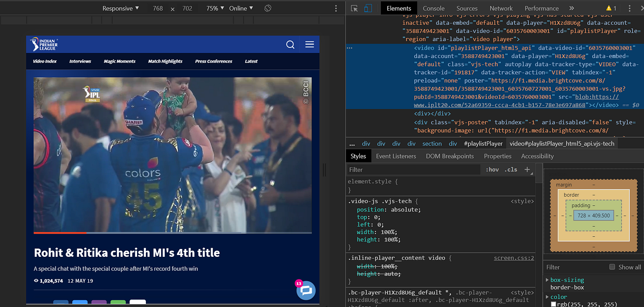Click the box model padding label
Viewport: 644px width, 307px height.
point(581,205)
